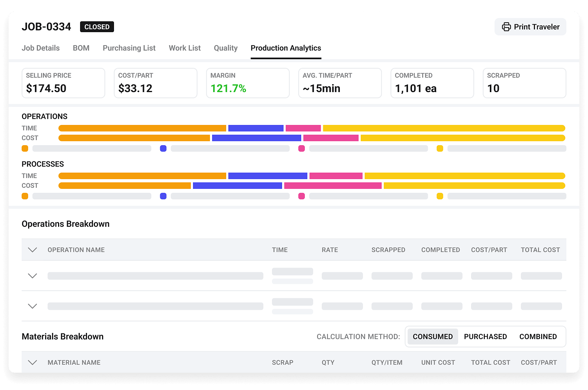Click the SCRAP column header in Materials Breakdown
The height and width of the screenshot is (390, 588).
[282, 363]
